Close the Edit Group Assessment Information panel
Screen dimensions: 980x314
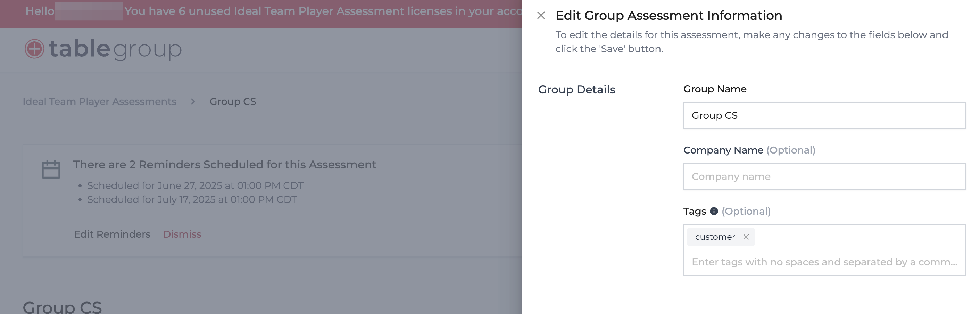pyautogui.click(x=541, y=15)
